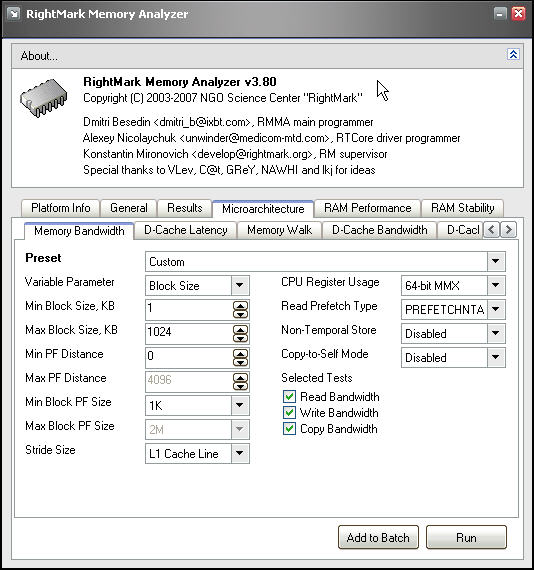The width and height of the screenshot is (534, 570).
Task: Switch to the General tab
Action: tap(129, 208)
